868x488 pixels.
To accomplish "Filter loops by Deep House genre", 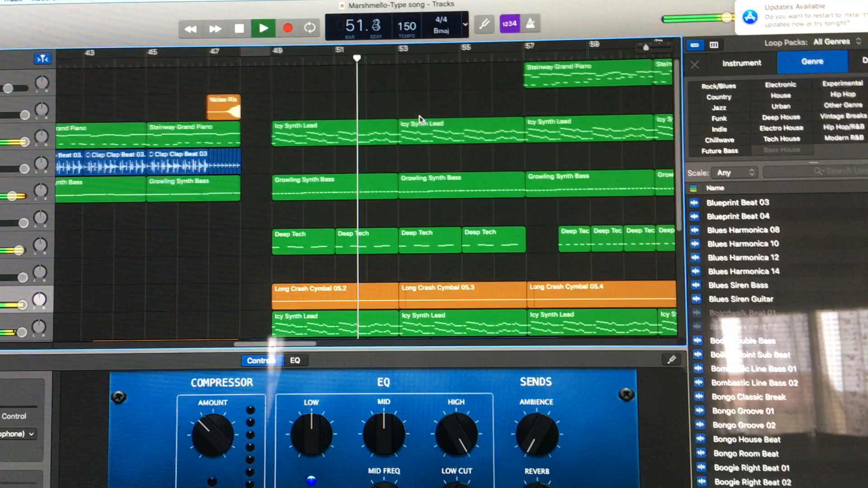I will click(781, 117).
